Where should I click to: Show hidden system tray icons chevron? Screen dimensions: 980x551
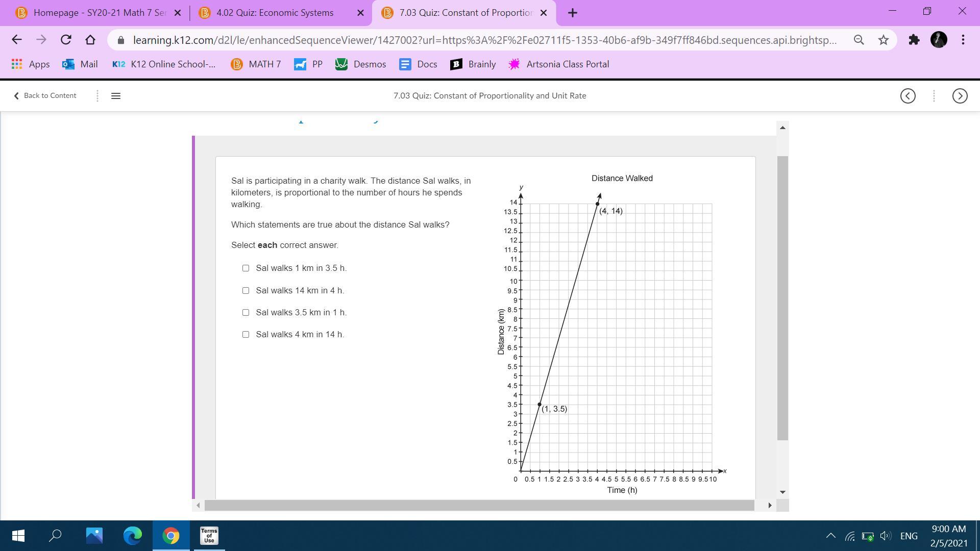click(x=830, y=536)
